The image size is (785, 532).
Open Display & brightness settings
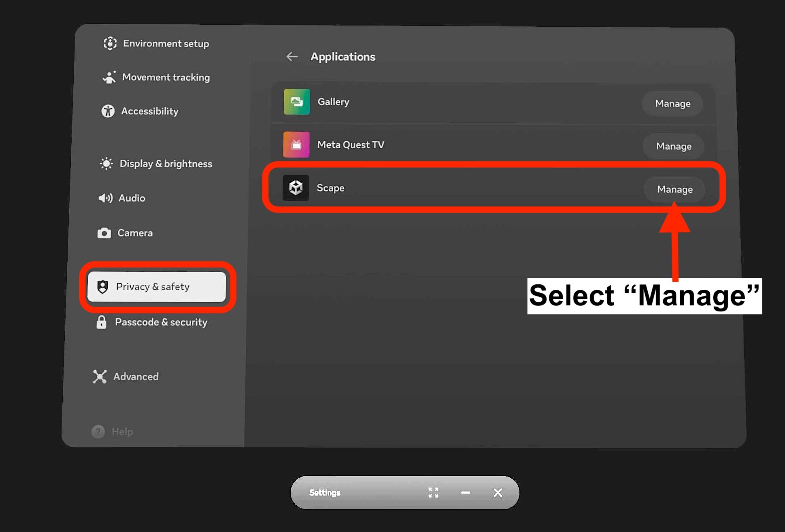tap(156, 164)
